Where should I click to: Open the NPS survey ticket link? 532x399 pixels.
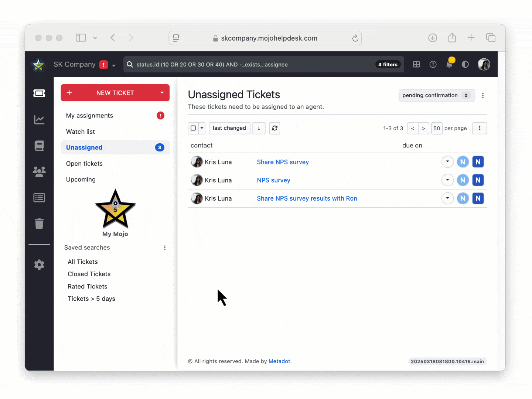coord(273,180)
